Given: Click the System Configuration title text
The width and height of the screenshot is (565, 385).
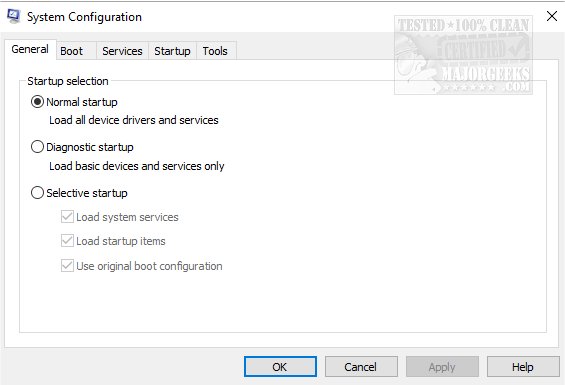Looking at the screenshot, I should [84, 17].
